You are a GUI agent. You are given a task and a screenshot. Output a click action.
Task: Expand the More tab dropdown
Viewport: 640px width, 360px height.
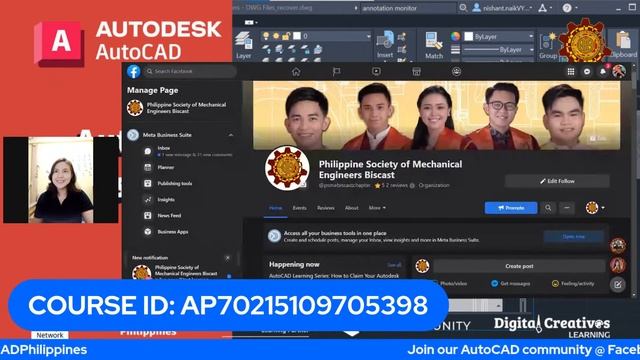click(377, 208)
